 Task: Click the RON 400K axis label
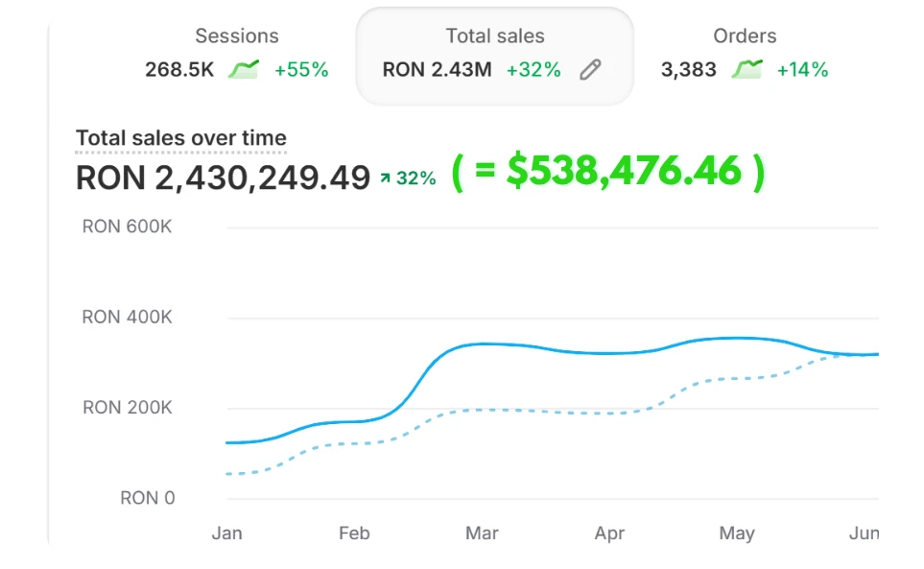[127, 317]
